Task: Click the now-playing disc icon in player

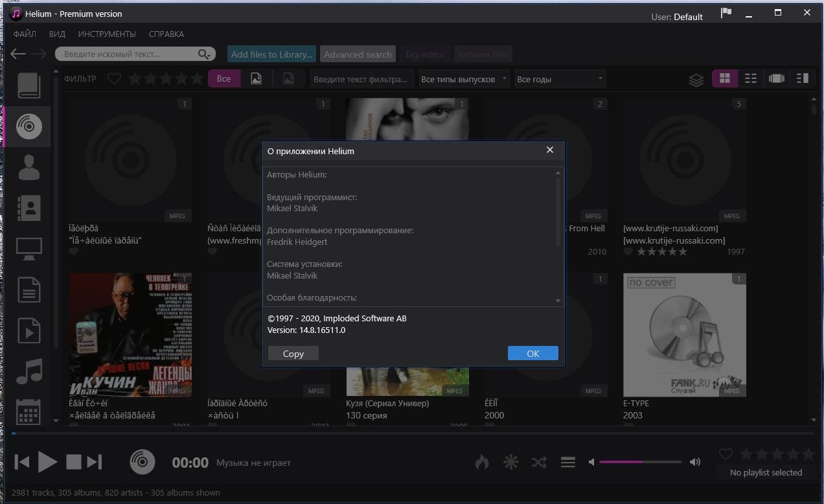Action: [x=143, y=462]
